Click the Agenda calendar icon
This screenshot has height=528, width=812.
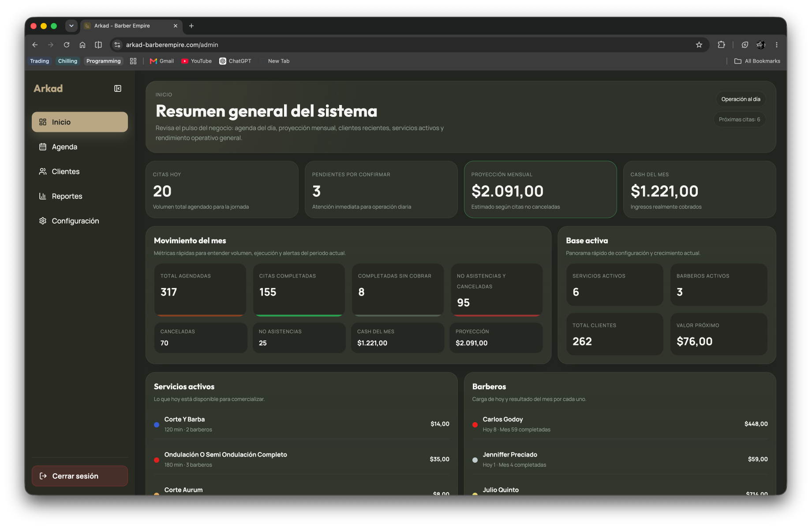point(43,147)
